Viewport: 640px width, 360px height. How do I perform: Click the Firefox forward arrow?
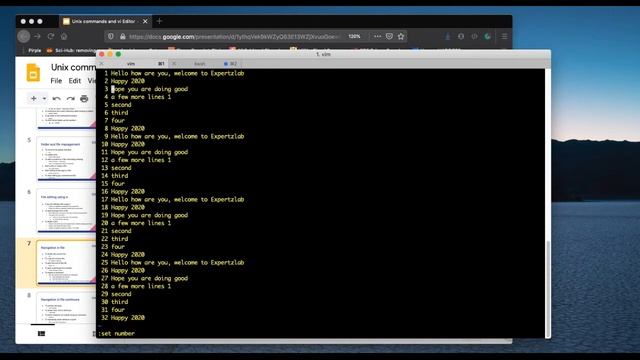[38, 36]
